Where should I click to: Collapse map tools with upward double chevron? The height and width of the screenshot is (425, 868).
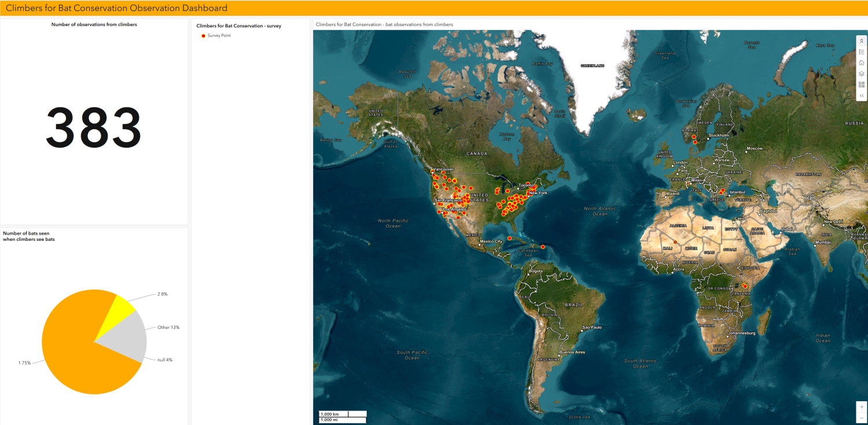pyautogui.click(x=862, y=41)
